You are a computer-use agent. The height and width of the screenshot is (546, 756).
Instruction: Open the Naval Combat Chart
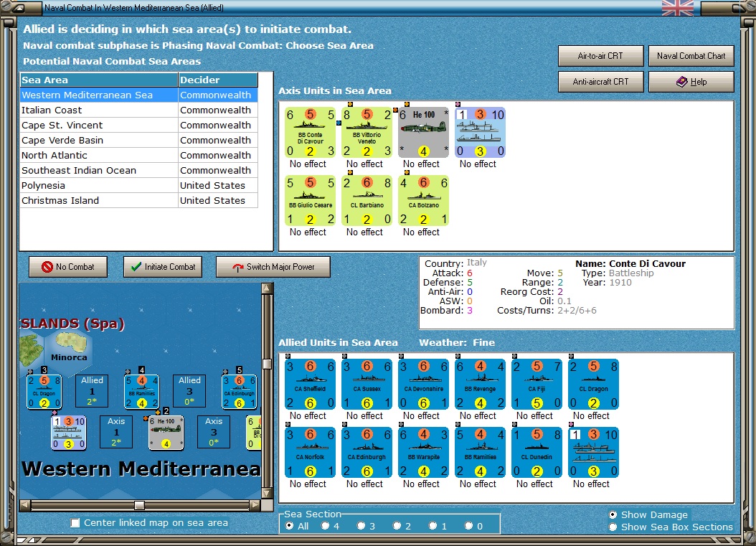(x=691, y=56)
